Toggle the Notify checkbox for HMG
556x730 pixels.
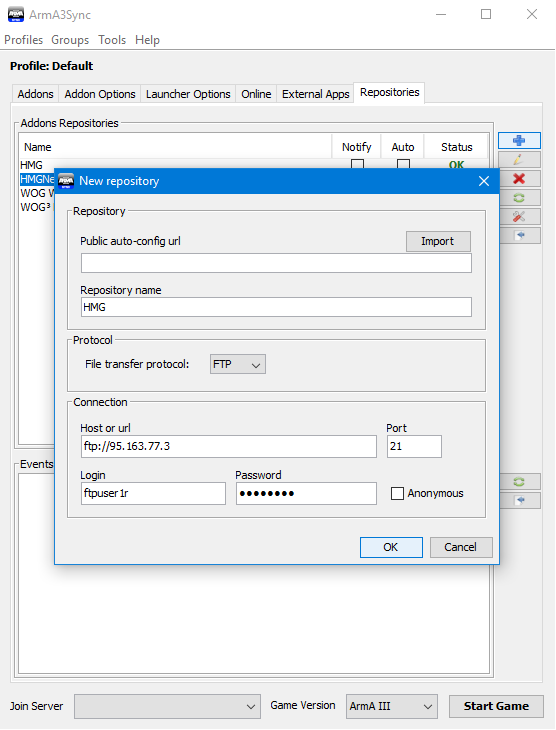coord(357,164)
